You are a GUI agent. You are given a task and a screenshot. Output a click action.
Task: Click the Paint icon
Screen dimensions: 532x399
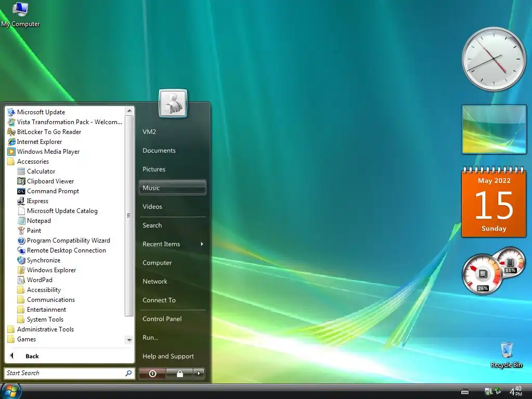(21, 230)
